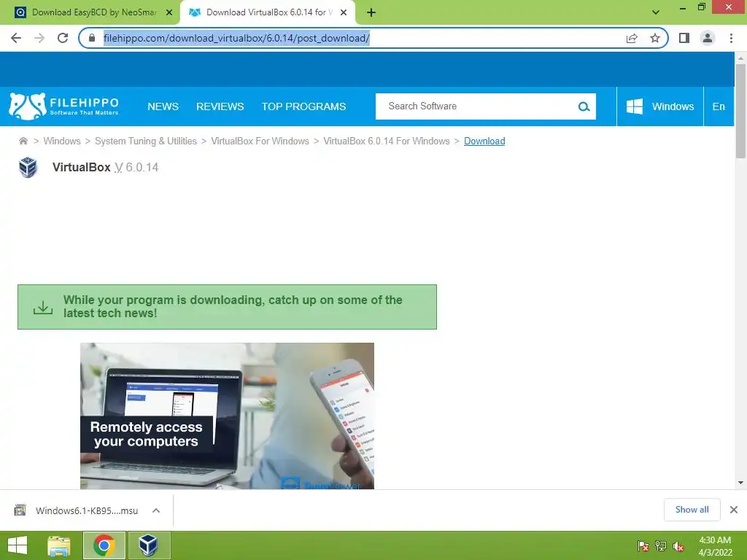Switch to Chrome in the taskbar
The image size is (747, 560).
[x=104, y=545]
